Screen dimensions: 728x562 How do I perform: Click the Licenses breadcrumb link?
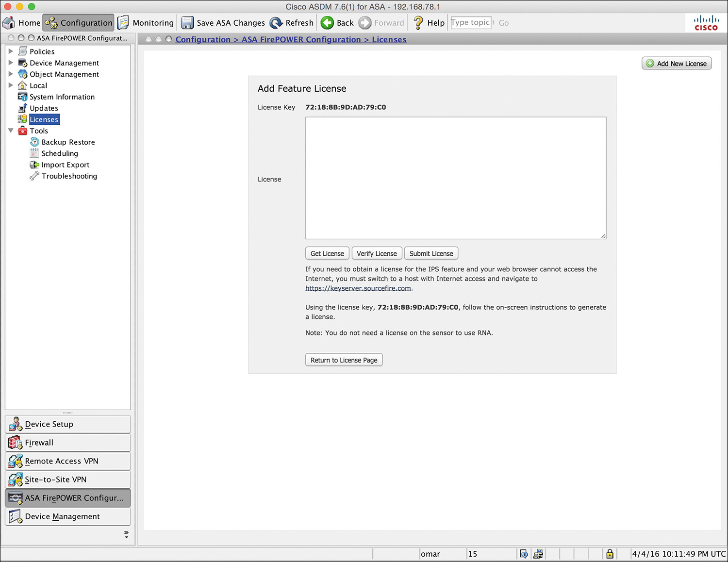[x=389, y=39]
